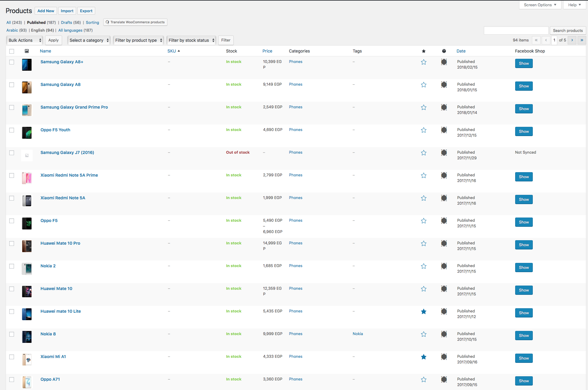The height and width of the screenshot is (390, 588).
Task: Click product type icon in Xiaomi Redmi Note 5A row
Action: 444,198
